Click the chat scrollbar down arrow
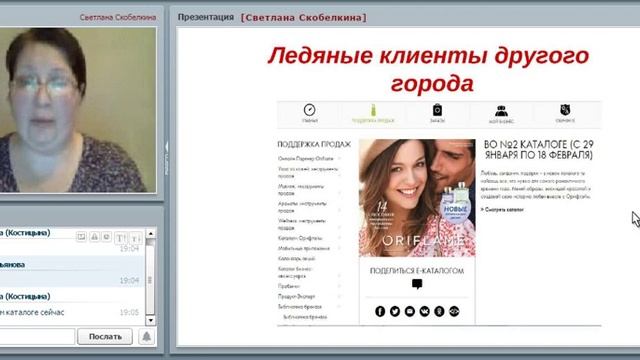 click(151, 320)
